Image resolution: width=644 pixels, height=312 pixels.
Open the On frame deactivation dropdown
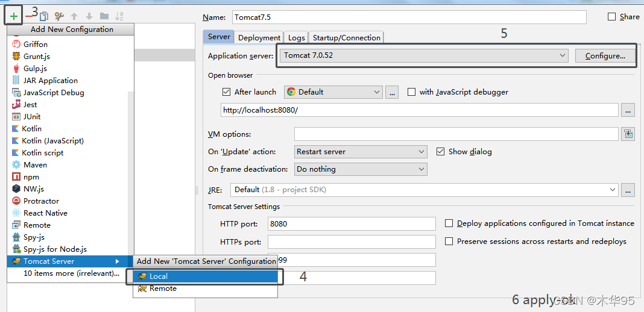(x=361, y=169)
